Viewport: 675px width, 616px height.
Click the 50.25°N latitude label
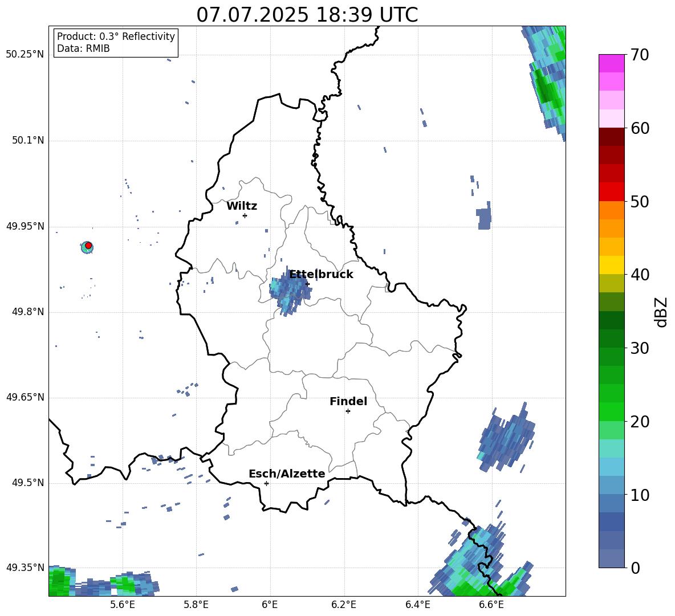pyautogui.click(x=25, y=55)
